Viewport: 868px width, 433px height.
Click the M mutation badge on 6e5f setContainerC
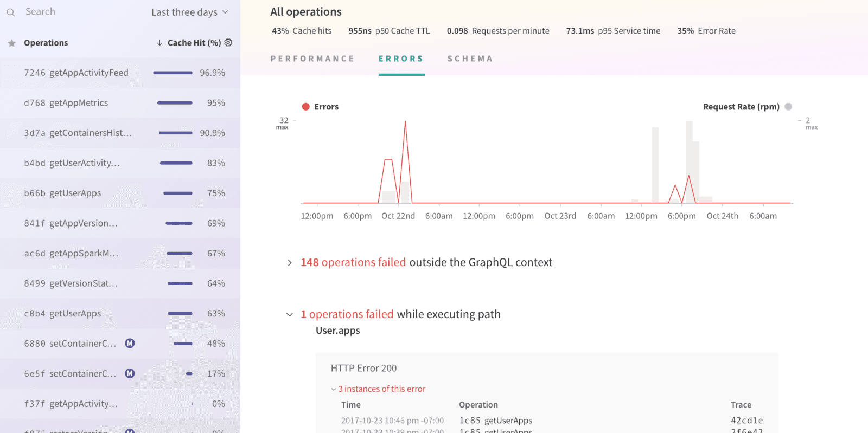pos(130,373)
